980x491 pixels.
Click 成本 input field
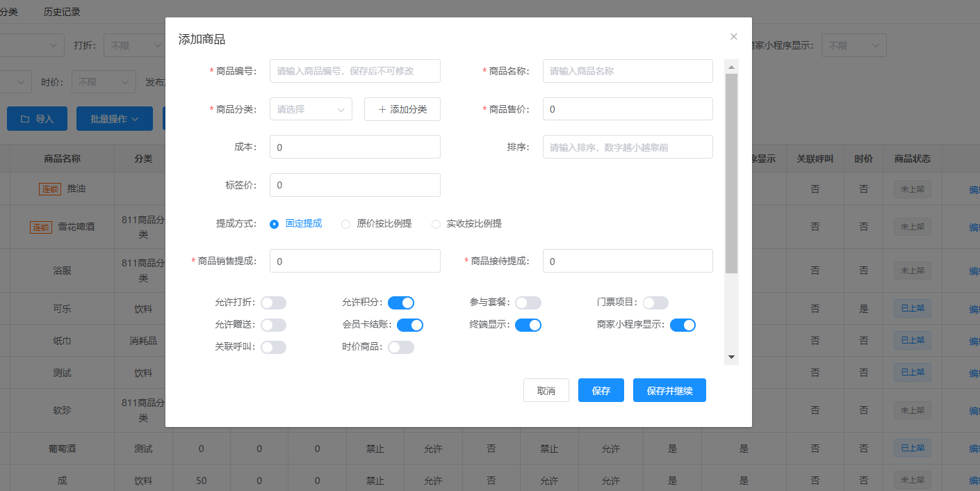(x=355, y=147)
